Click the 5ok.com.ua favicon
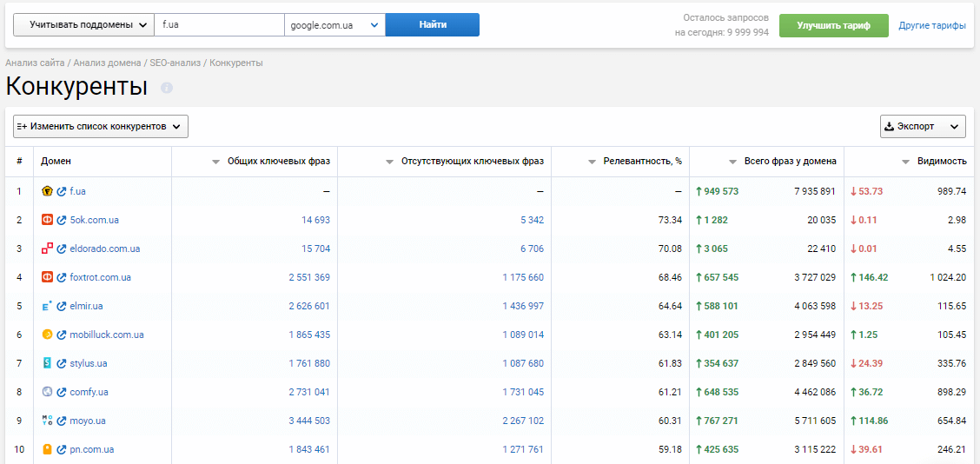This screenshot has width=980, height=464. pos(47,220)
